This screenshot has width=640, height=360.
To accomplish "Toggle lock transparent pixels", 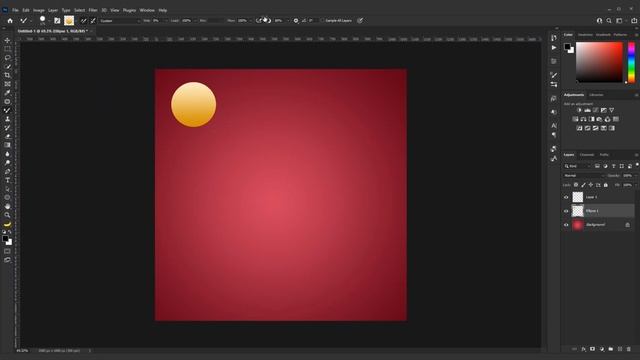I will [x=576, y=185].
